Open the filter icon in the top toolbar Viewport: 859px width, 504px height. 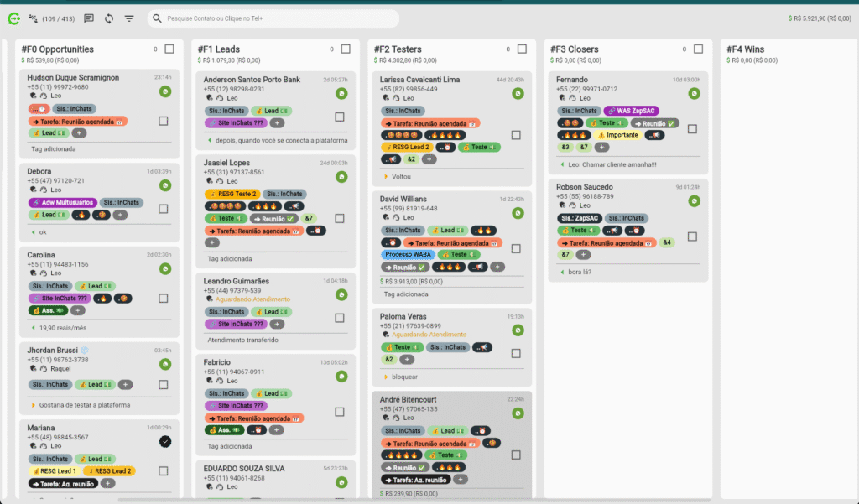pos(130,18)
